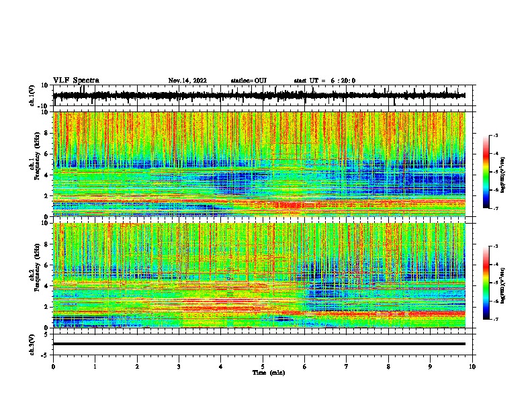The height and width of the screenshot is (411, 532).
Task: Click the "-7" bottom value of ch.2 colorbar
Action: pos(495,319)
